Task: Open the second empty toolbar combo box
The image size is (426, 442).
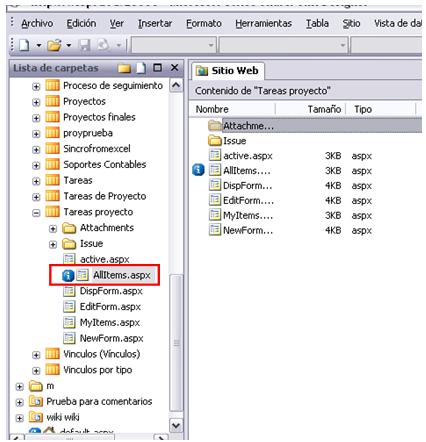Action: [x=283, y=45]
